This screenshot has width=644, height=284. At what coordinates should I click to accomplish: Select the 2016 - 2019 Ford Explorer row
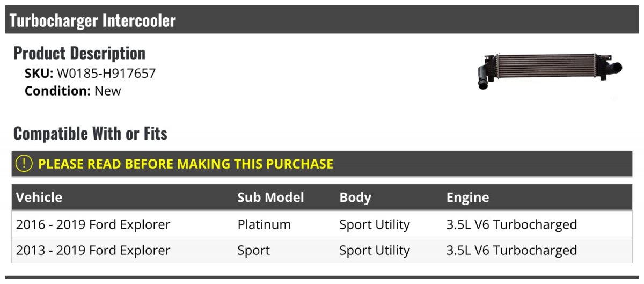click(93, 224)
